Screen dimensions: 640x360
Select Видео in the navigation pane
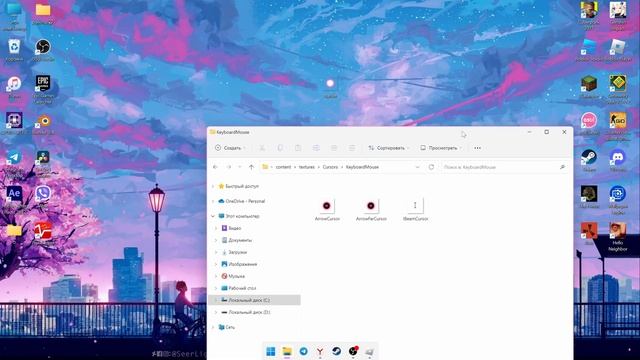(231, 228)
